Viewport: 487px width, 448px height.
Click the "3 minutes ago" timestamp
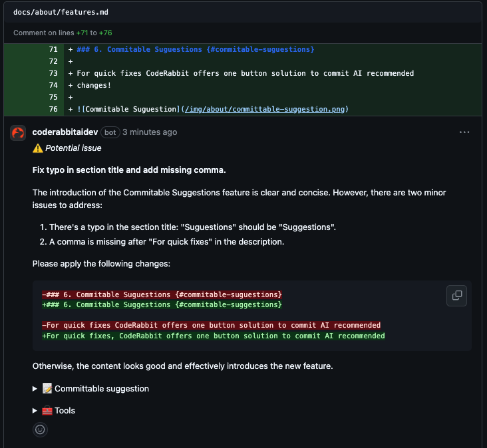pos(150,132)
